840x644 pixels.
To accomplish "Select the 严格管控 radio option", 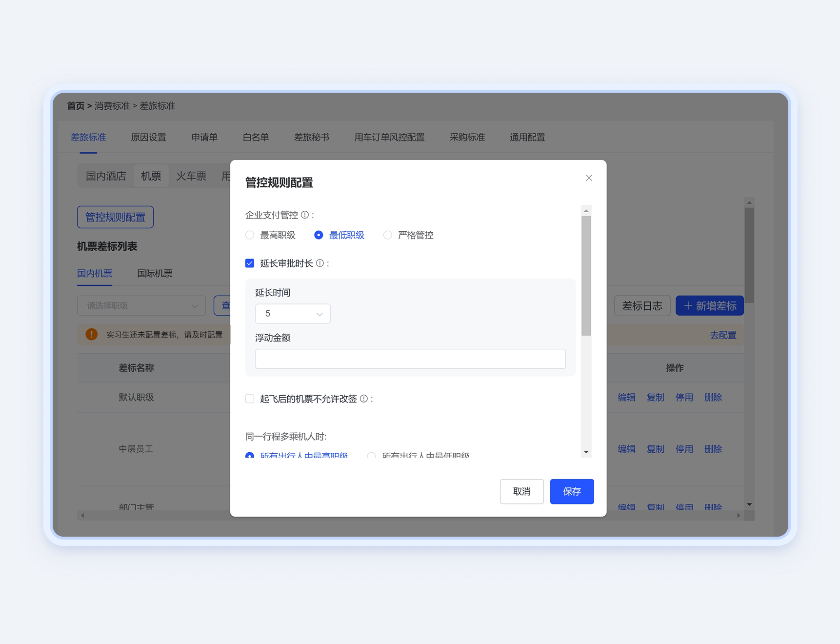I will click(387, 235).
